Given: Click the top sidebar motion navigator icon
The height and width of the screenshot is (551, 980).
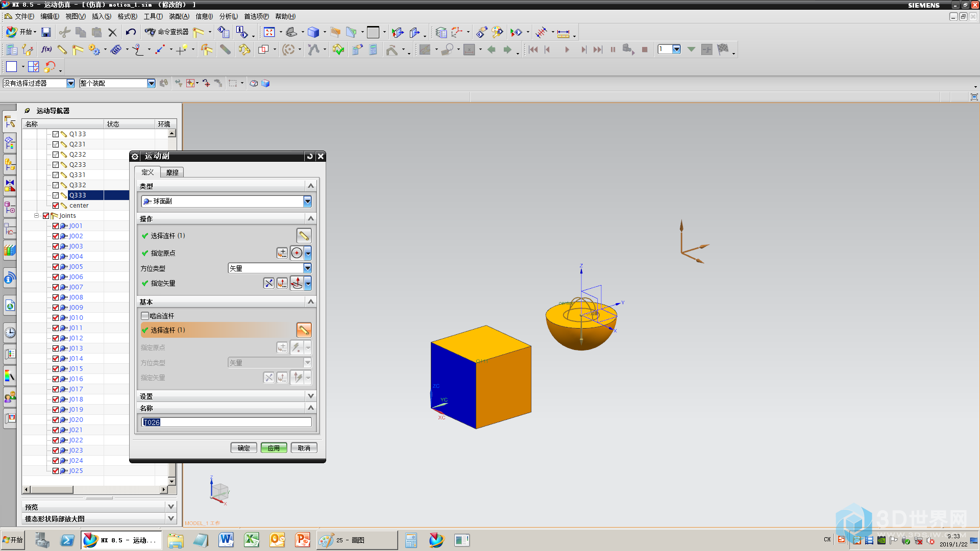Looking at the screenshot, I should (10, 121).
